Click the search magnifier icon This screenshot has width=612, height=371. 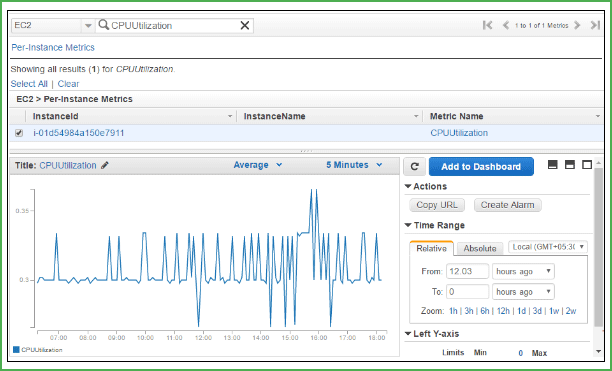tap(103, 25)
